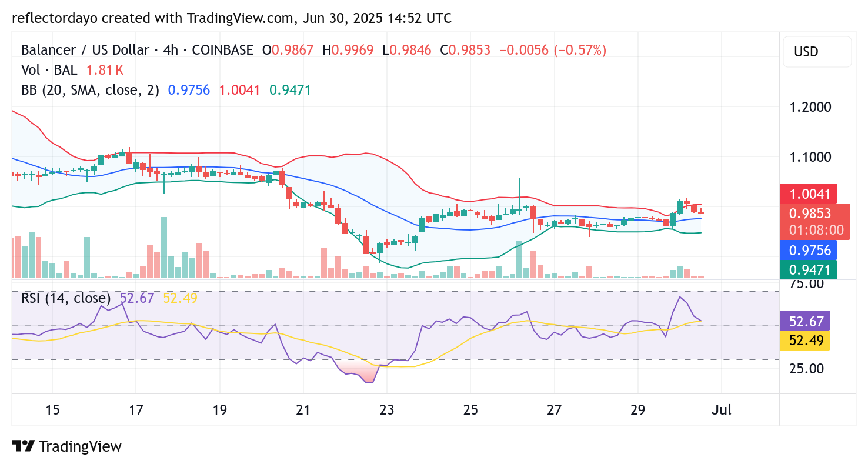
Task: Click the date label 29 on time axis
Action: pos(637,410)
